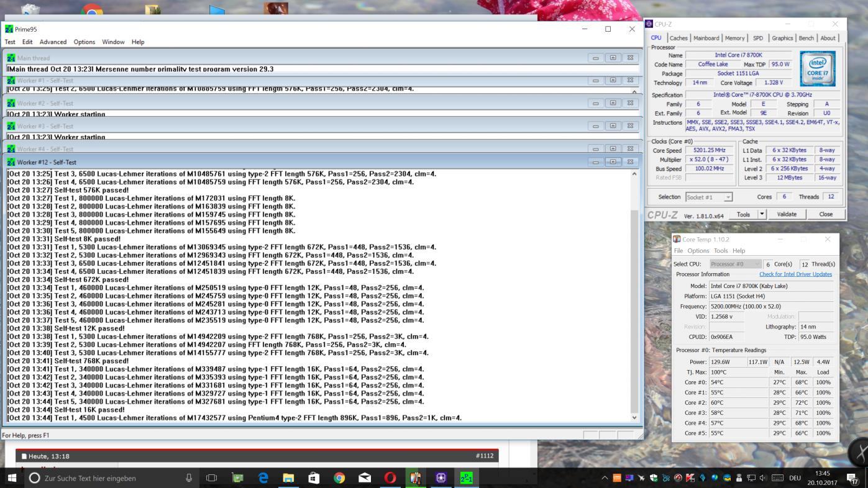Click the network tray icon

(751, 478)
